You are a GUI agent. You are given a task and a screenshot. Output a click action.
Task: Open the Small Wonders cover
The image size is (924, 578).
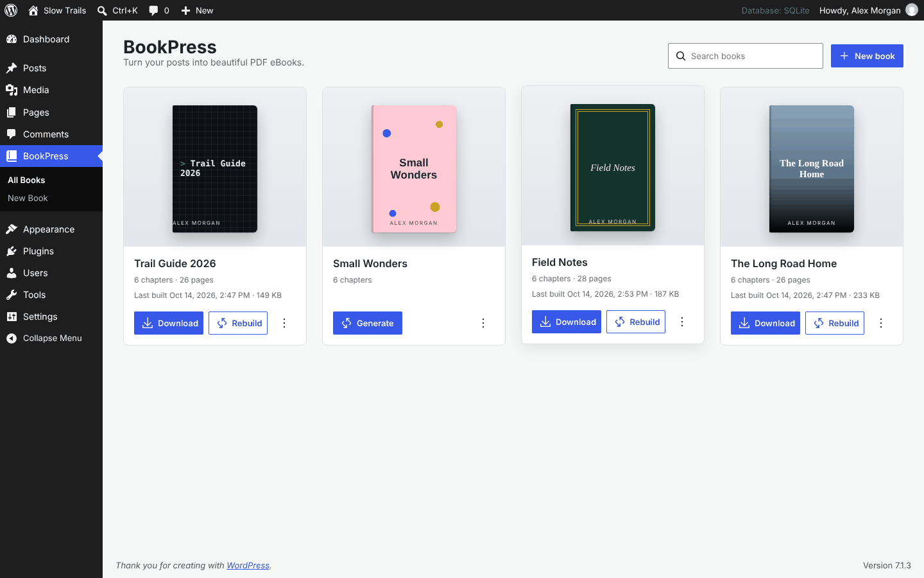point(414,169)
